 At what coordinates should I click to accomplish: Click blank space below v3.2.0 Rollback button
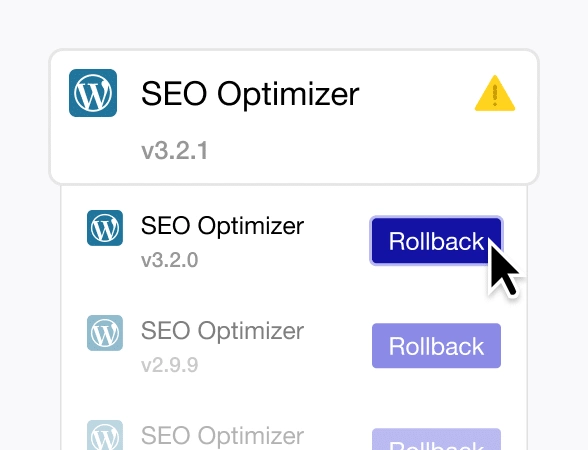point(436,292)
